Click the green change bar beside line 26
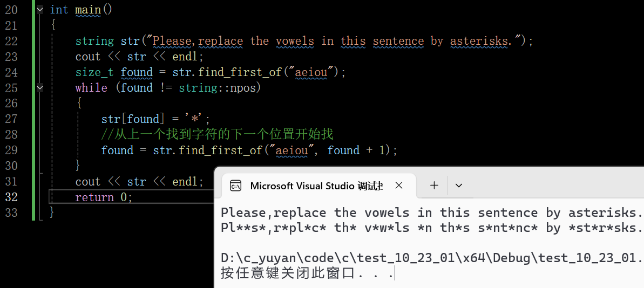Image resolution: width=644 pixels, height=288 pixels. (x=33, y=104)
